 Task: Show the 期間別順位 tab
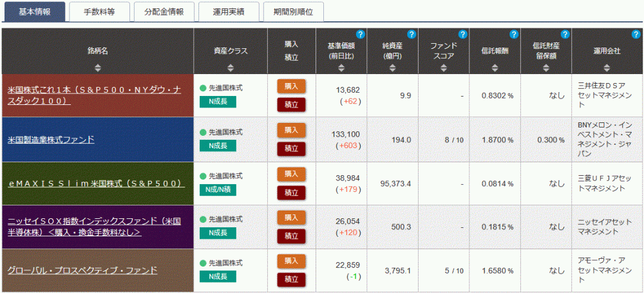coord(293,12)
